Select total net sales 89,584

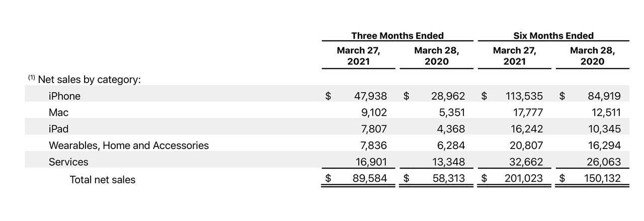370,178
